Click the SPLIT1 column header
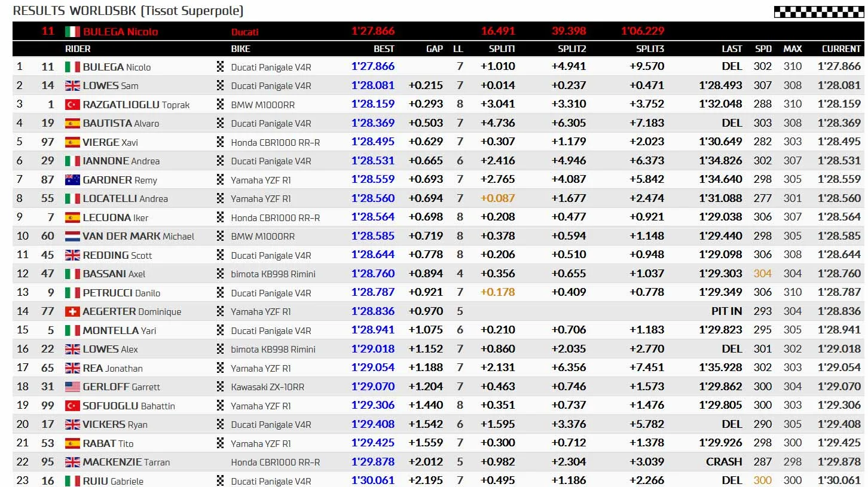Screen dimensions: 868x487 tap(502, 49)
